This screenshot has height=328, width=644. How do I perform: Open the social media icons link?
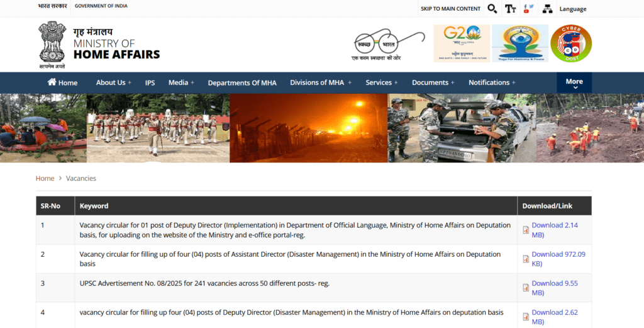(x=528, y=9)
